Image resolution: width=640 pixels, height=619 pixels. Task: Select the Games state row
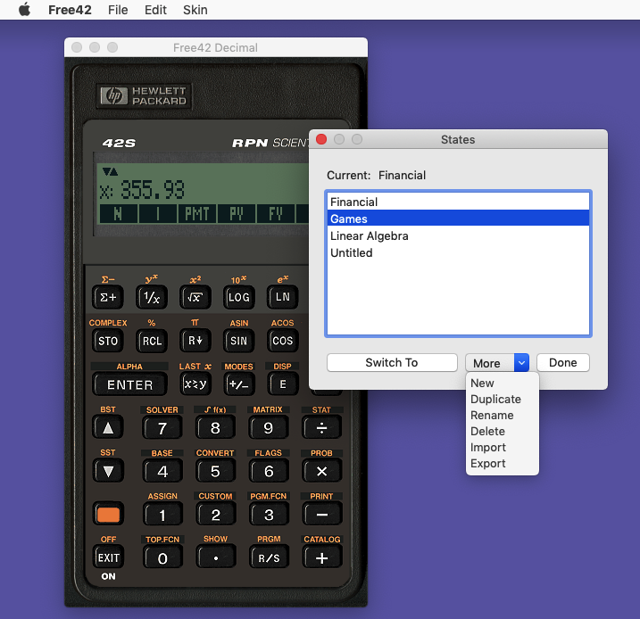(x=458, y=219)
